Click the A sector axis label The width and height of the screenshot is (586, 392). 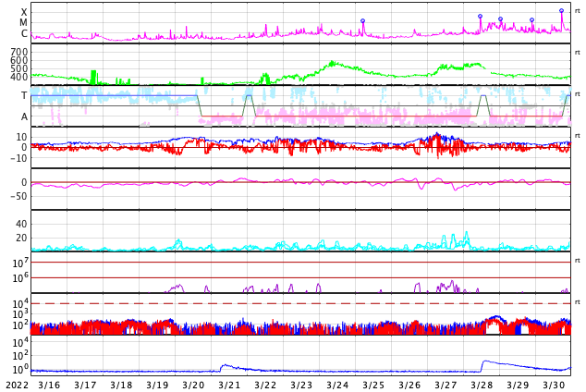(x=24, y=116)
